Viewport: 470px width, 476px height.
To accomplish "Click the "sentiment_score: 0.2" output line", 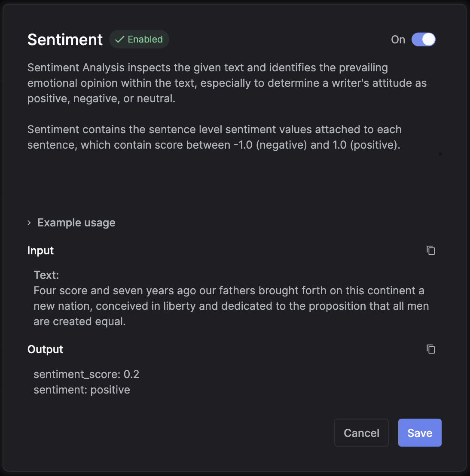I will point(86,374).
